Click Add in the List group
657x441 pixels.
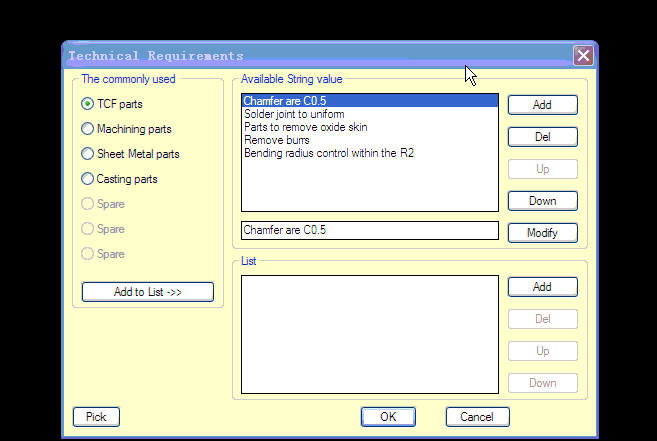pos(543,287)
